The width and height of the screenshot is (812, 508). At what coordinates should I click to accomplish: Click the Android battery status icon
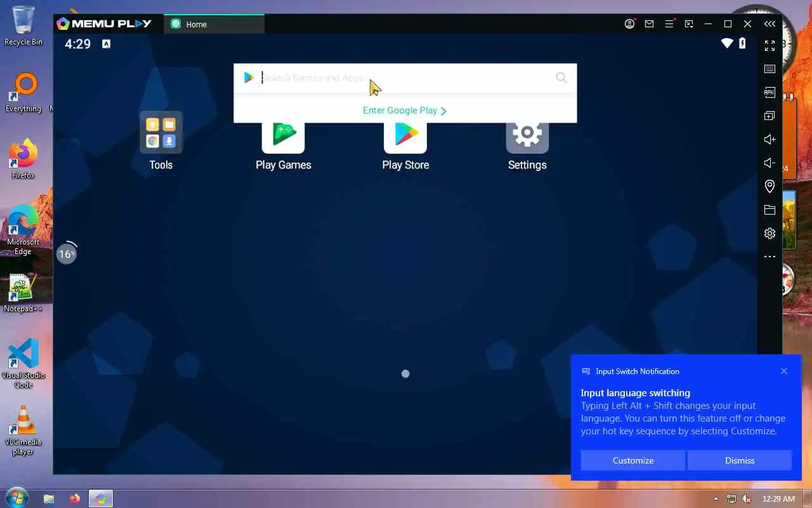(742, 43)
